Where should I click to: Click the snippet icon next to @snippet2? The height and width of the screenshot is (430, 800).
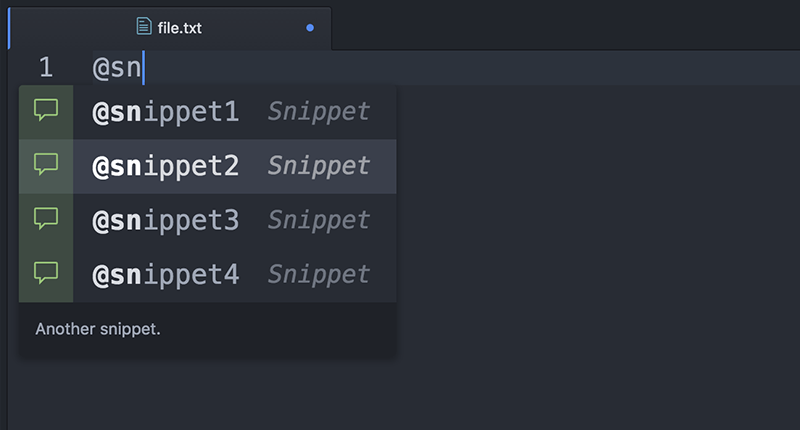46,165
